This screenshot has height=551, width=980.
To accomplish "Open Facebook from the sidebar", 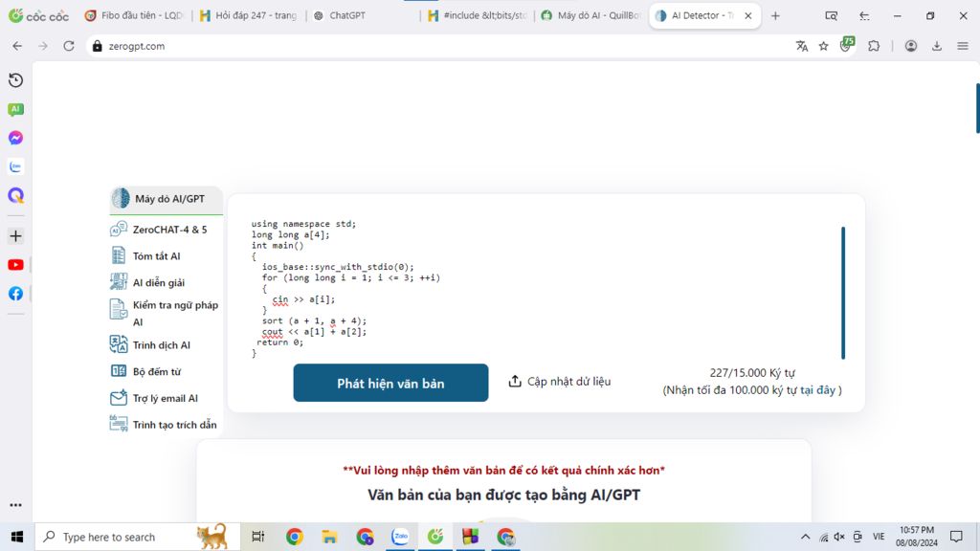I will click(x=15, y=294).
